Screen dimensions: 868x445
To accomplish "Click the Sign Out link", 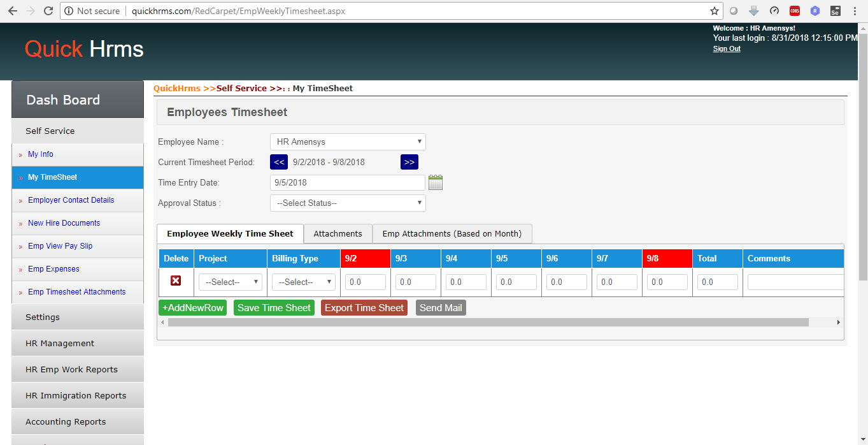I will click(x=727, y=48).
